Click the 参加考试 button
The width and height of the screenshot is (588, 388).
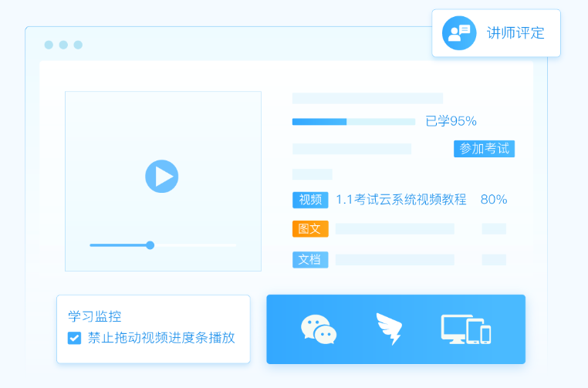[x=484, y=149]
